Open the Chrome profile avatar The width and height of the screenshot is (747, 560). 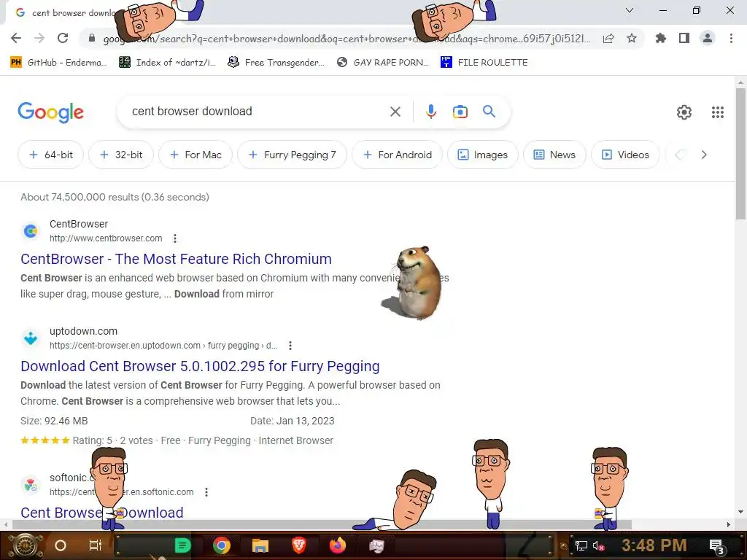(708, 38)
